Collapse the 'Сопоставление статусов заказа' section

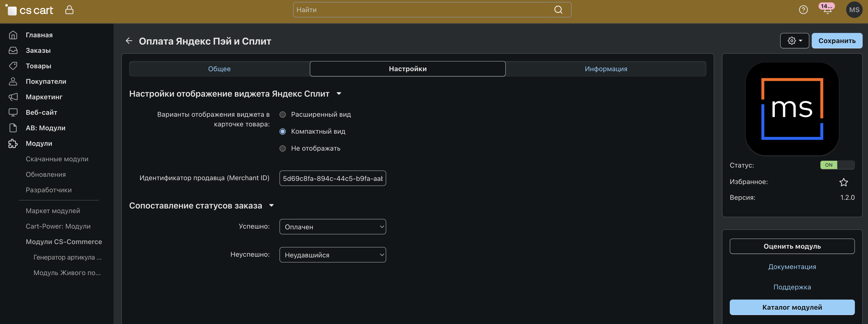(271, 206)
